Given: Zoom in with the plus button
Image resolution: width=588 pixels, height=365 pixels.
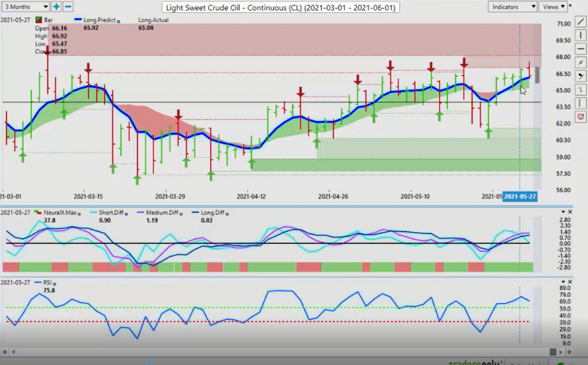Looking at the screenshot, I should tap(56, 7).
